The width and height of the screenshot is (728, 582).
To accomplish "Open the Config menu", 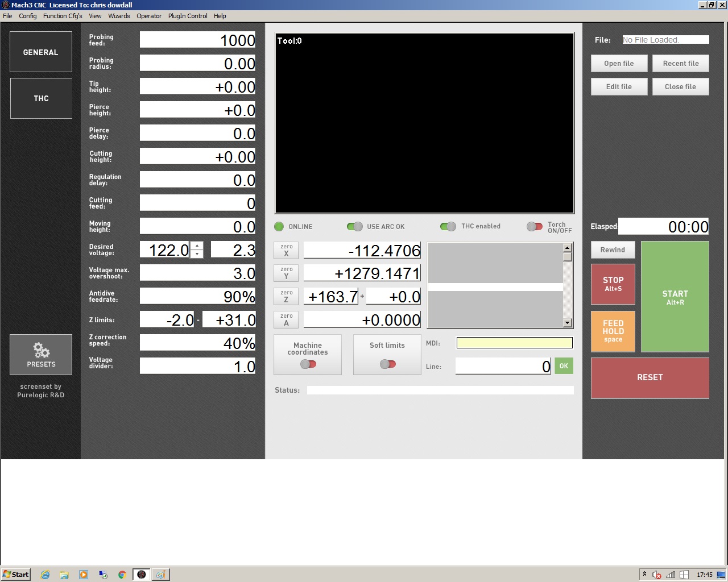I will click(27, 16).
